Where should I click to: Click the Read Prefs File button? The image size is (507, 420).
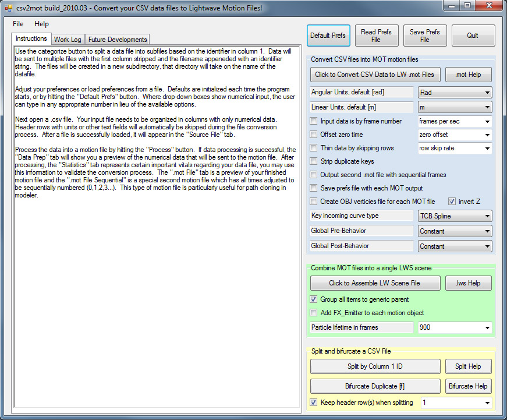377,36
